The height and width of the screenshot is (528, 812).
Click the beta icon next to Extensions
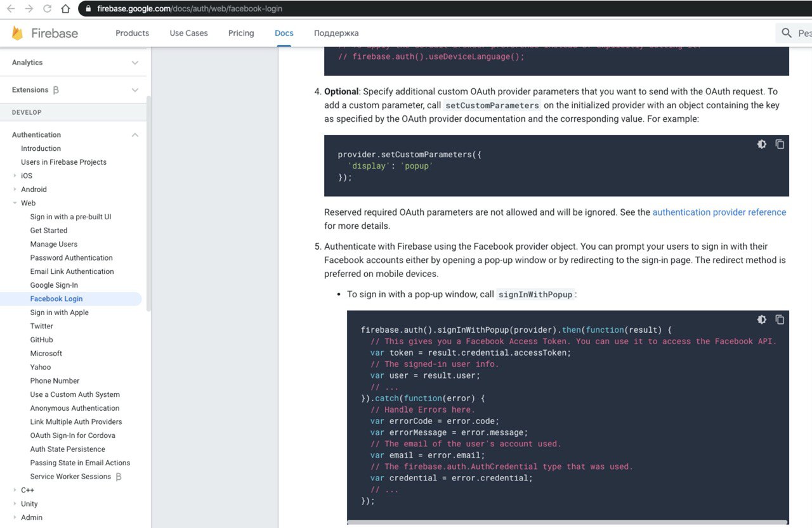click(x=56, y=90)
